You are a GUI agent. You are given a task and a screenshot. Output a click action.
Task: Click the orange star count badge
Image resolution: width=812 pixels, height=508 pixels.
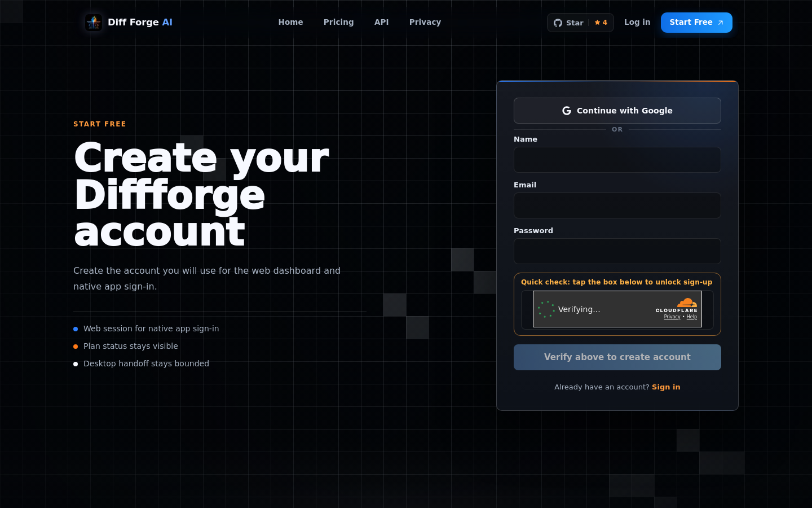(x=601, y=23)
